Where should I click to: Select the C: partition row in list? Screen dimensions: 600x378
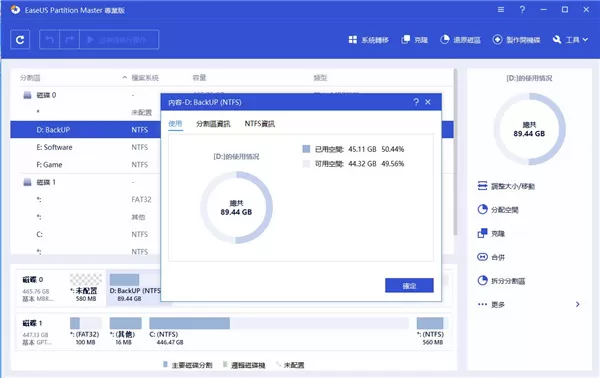(x=85, y=234)
